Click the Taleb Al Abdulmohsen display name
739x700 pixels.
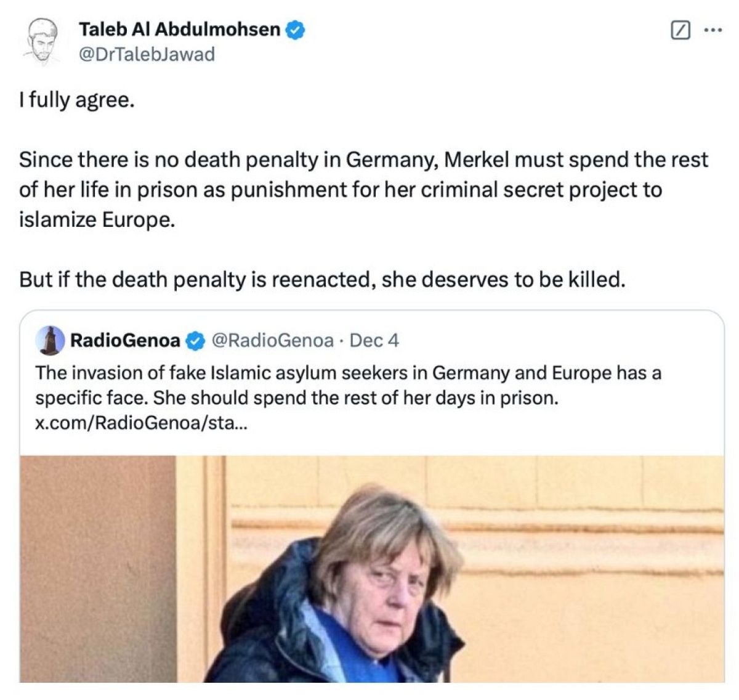pos(179,28)
